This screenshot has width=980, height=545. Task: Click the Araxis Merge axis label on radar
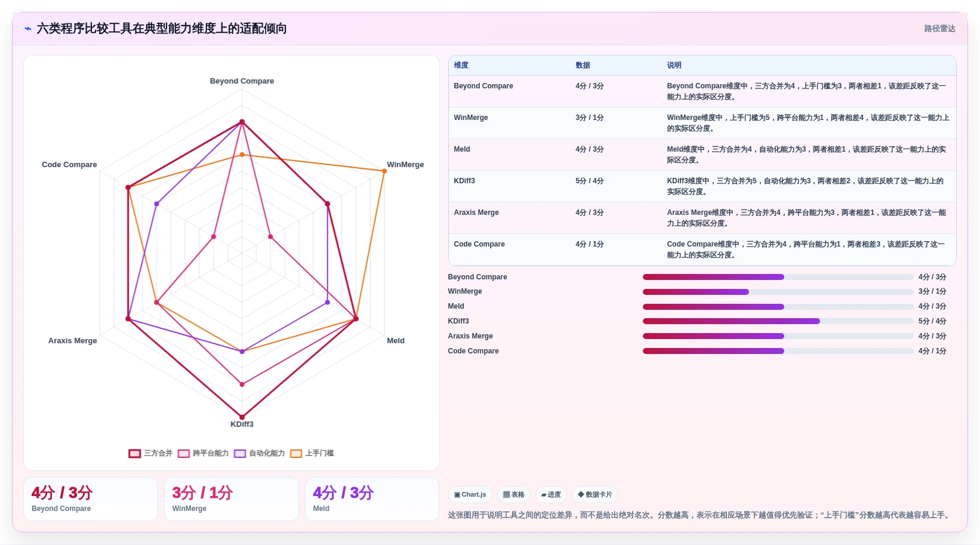(72, 341)
